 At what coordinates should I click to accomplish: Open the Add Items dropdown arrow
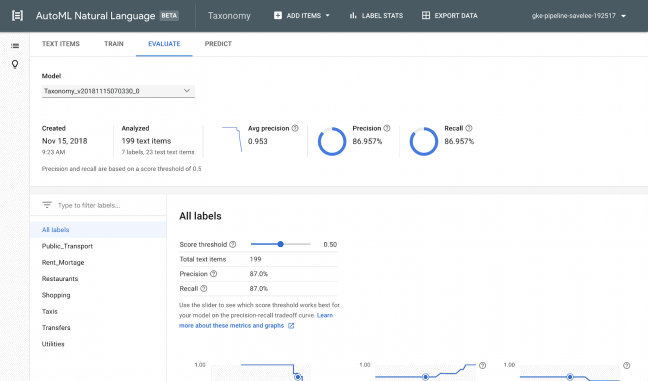pyautogui.click(x=328, y=16)
